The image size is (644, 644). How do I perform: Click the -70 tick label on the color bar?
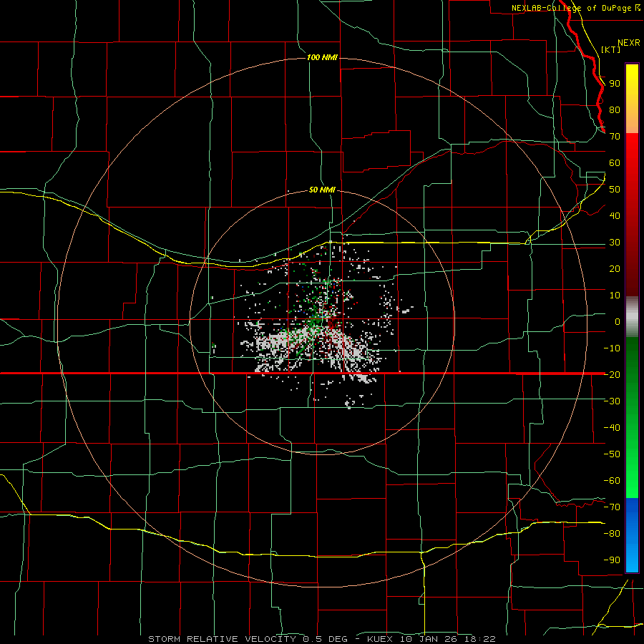[x=612, y=507]
